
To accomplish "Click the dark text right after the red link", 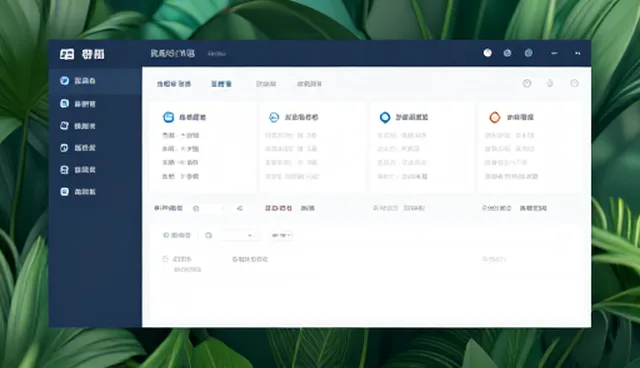I will (308, 208).
